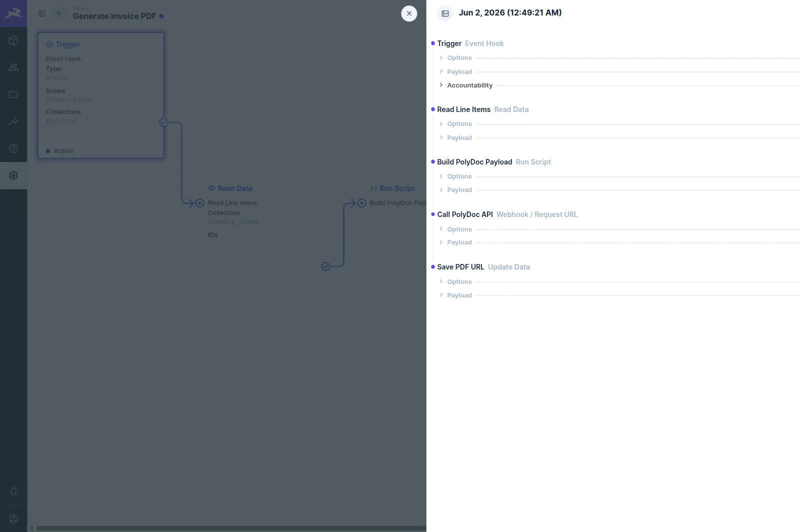Open notifications bell icon
The image size is (811, 532).
pyautogui.click(x=13, y=491)
